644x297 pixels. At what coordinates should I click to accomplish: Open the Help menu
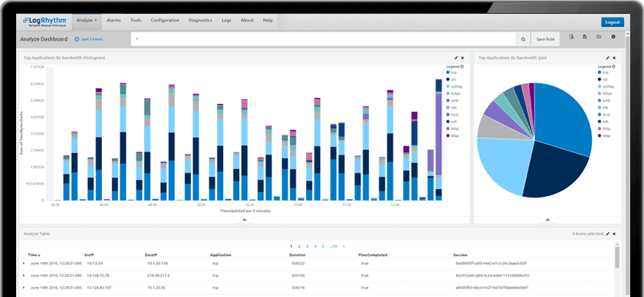click(x=268, y=20)
